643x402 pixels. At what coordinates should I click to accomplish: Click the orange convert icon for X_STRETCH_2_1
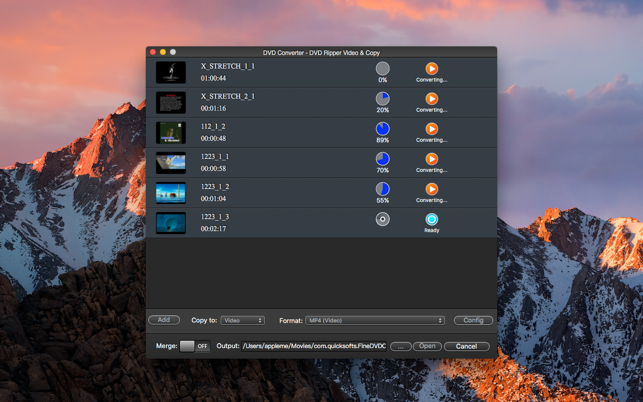pyautogui.click(x=431, y=98)
